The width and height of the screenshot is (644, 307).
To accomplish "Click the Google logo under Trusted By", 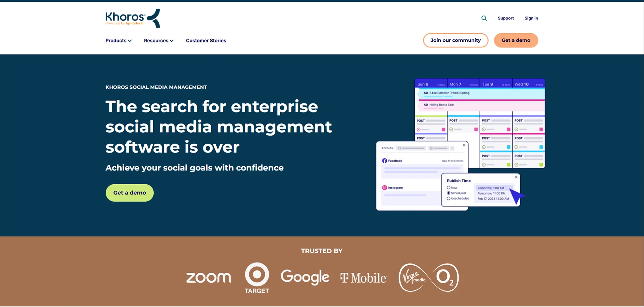I will click(x=305, y=277).
